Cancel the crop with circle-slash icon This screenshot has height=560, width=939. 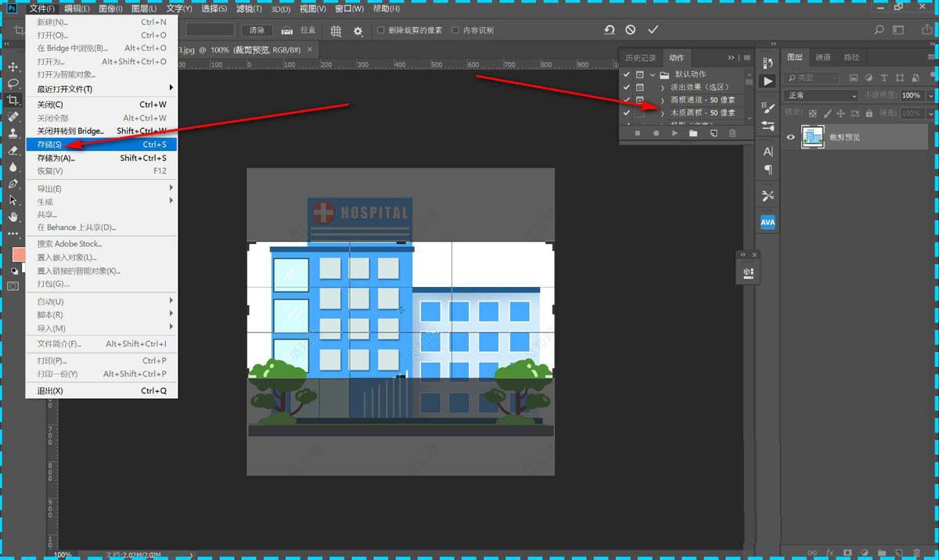631,30
